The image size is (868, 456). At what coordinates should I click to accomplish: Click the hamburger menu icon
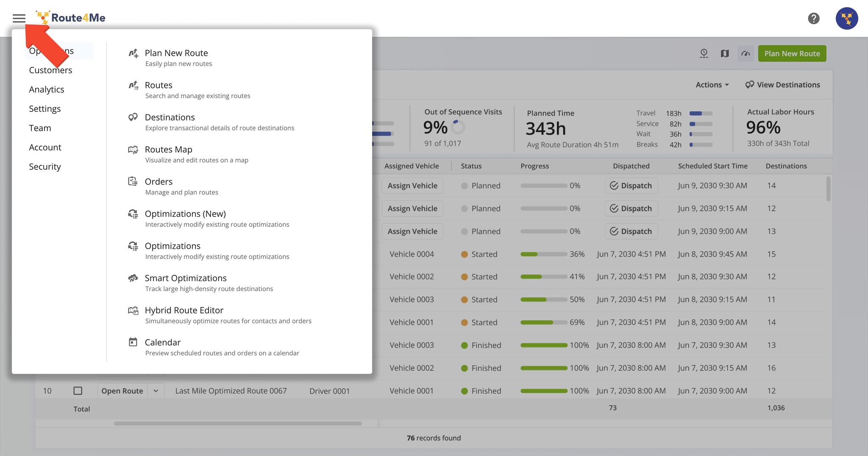pyautogui.click(x=19, y=18)
